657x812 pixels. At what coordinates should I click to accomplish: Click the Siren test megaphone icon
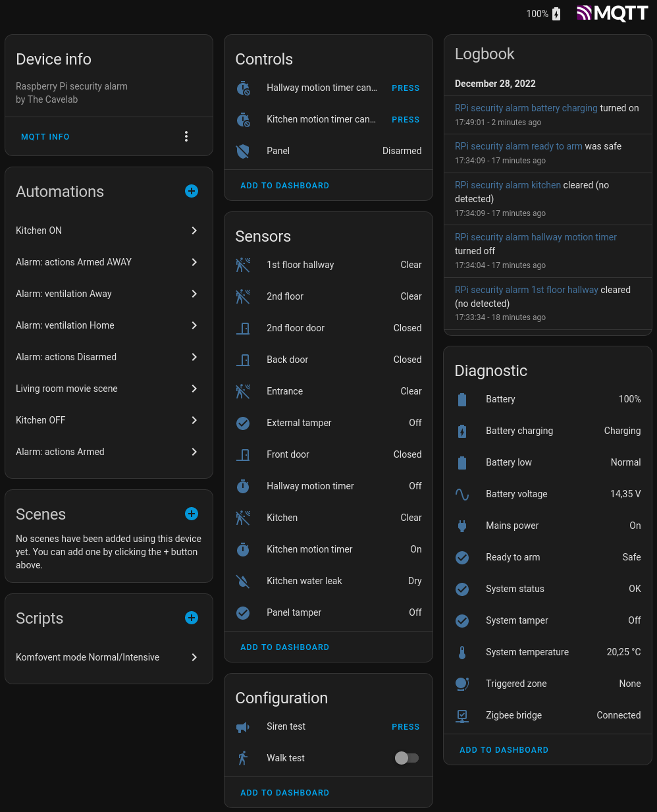[243, 727]
